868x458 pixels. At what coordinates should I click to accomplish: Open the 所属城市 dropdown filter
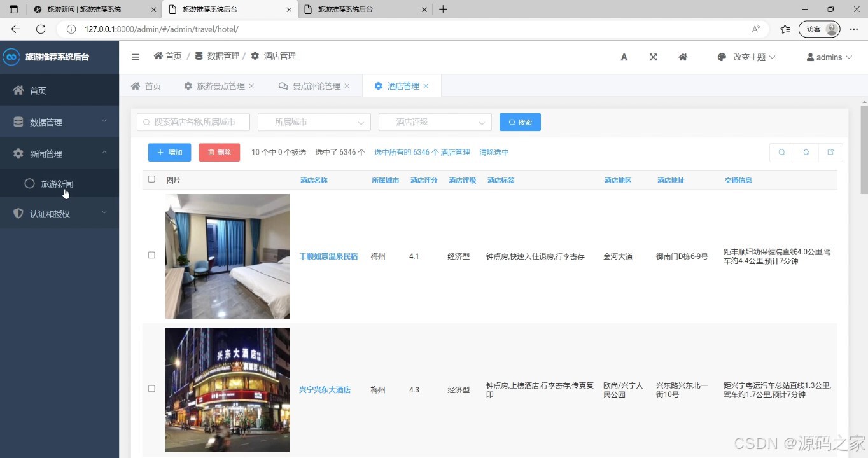click(314, 121)
